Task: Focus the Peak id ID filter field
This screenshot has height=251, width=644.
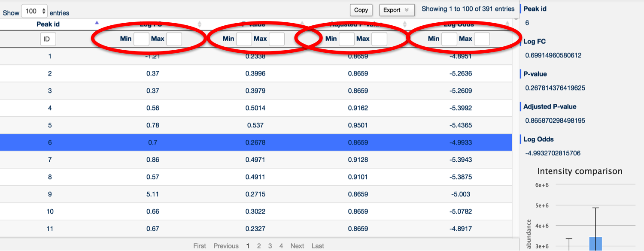Action: tap(48, 39)
